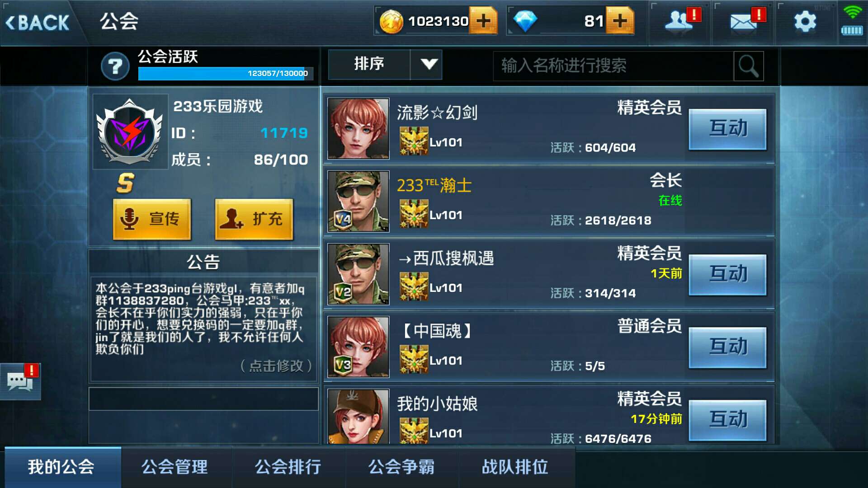Open the settings gear icon
The image size is (868, 488).
[x=805, y=22]
